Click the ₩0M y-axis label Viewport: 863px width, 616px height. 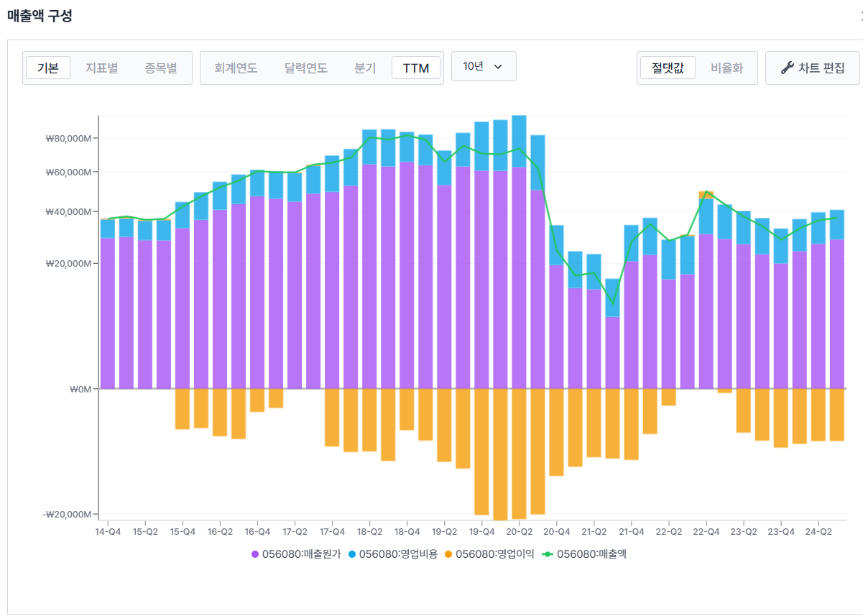coord(81,389)
